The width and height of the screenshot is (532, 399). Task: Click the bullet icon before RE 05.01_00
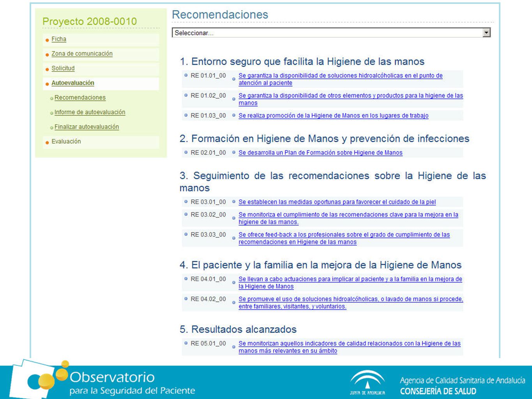coord(186,343)
